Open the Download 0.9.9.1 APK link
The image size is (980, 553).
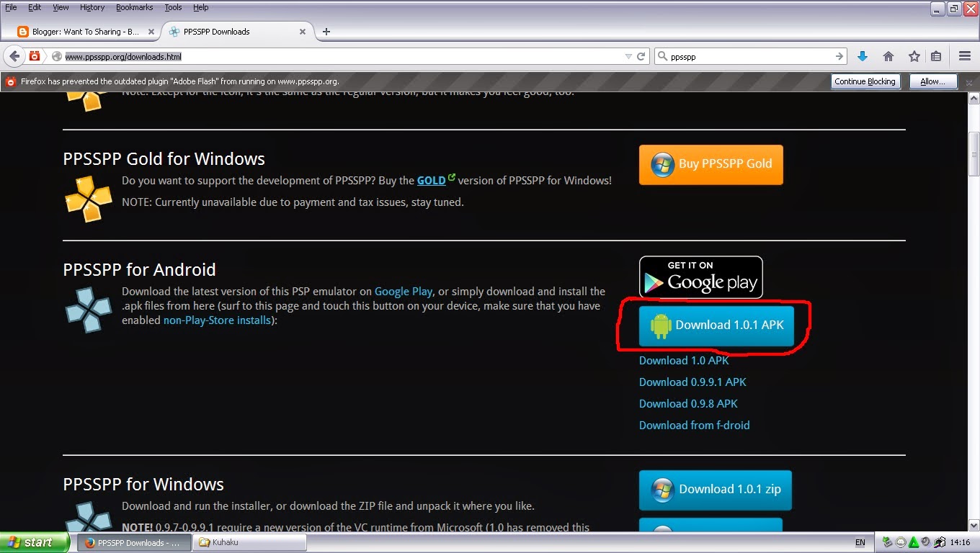tap(692, 382)
